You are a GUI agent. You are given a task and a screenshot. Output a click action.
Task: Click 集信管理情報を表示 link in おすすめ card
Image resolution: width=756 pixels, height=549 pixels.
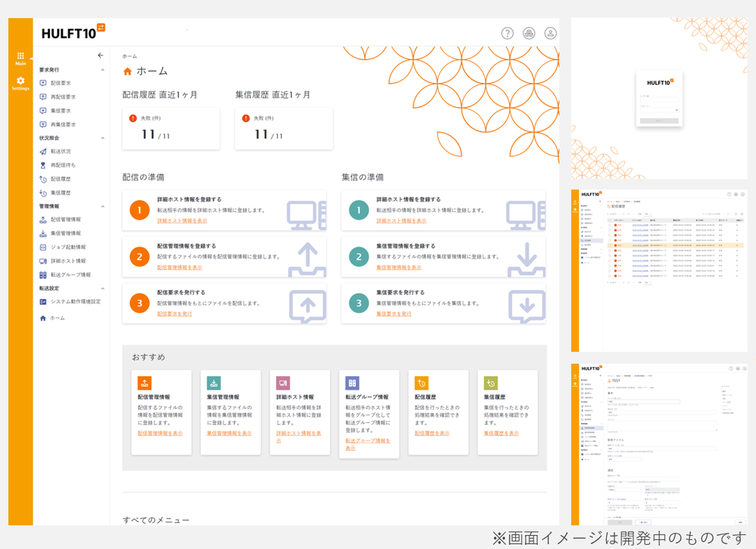pyautogui.click(x=230, y=433)
